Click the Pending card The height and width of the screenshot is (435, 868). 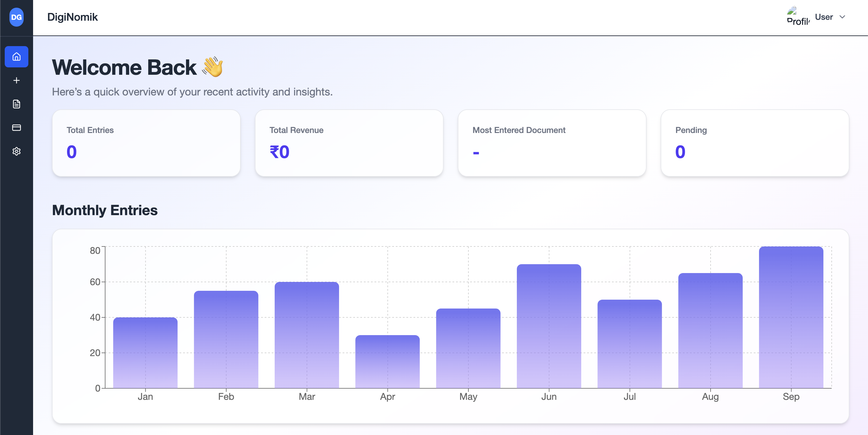[x=755, y=143]
